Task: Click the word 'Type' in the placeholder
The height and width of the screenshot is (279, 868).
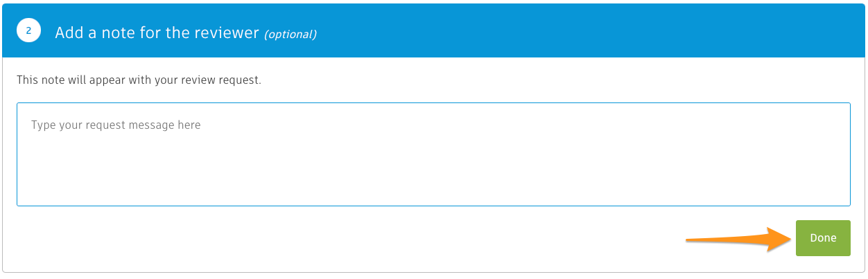Action: pyautogui.click(x=43, y=125)
